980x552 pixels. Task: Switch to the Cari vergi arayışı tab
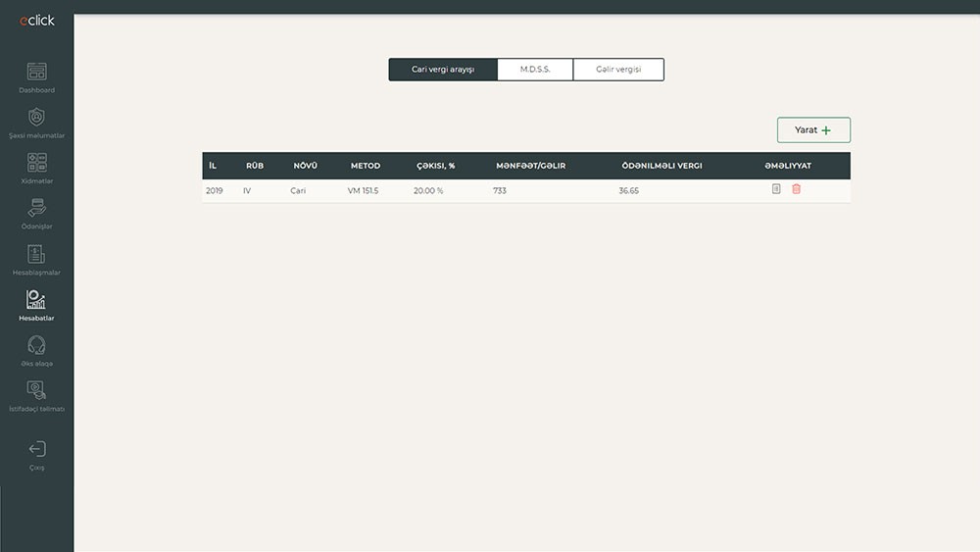click(443, 70)
